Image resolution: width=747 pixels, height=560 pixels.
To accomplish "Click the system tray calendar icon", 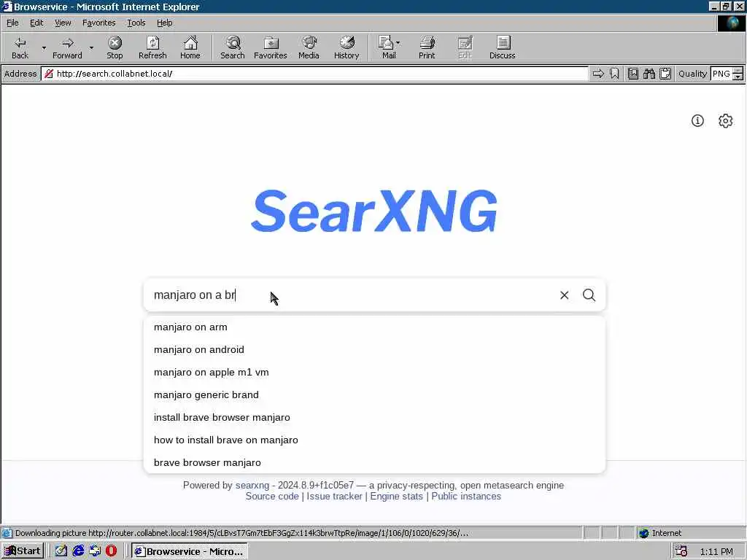I will tap(681, 551).
